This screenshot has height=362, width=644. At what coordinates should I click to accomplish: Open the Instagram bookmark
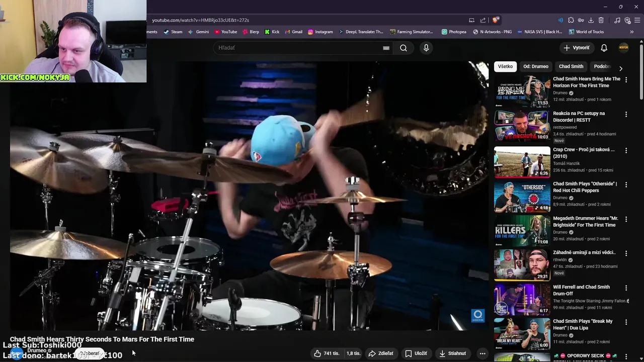320,32
